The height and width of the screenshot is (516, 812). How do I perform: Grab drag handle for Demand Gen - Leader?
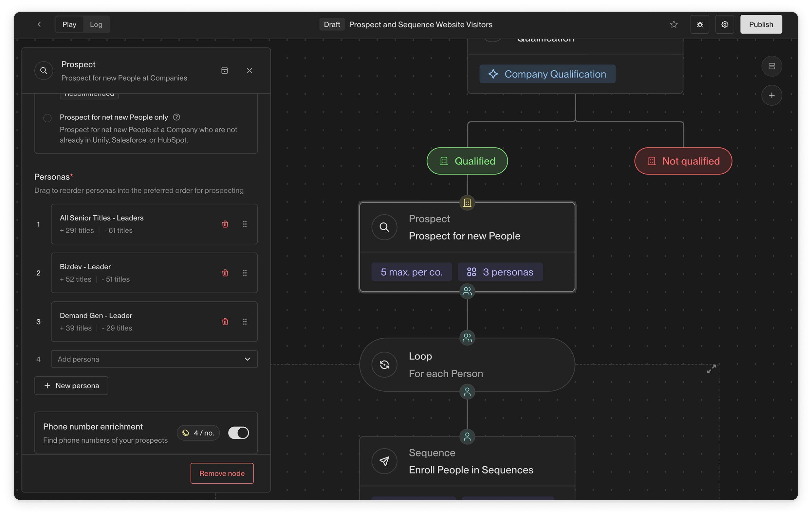click(x=245, y=322)
